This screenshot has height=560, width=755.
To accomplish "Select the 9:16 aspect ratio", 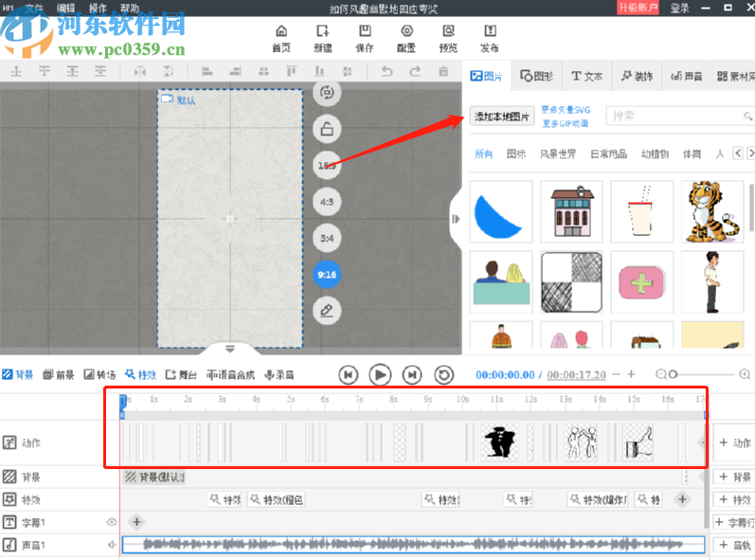I will coord(327,275).
